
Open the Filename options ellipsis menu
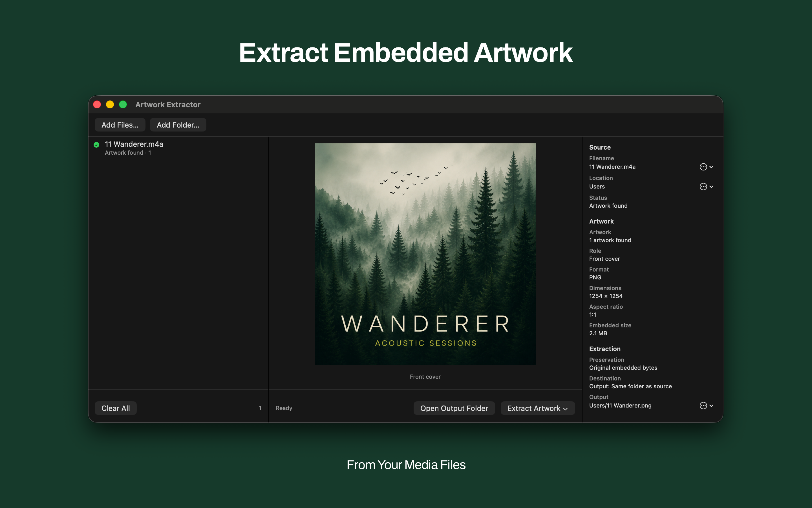[706, 167]
